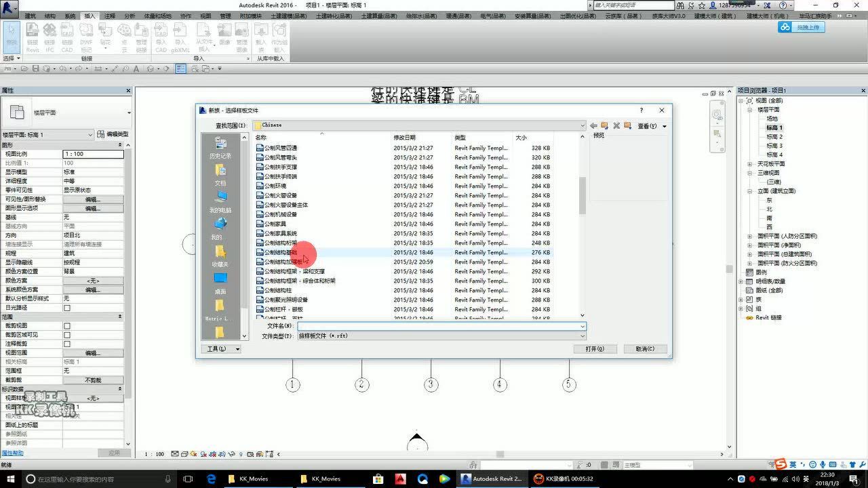This screenshot has height=488, width=868.
Task: Open Edge browser from taskbar
Action: click(212, 479)
